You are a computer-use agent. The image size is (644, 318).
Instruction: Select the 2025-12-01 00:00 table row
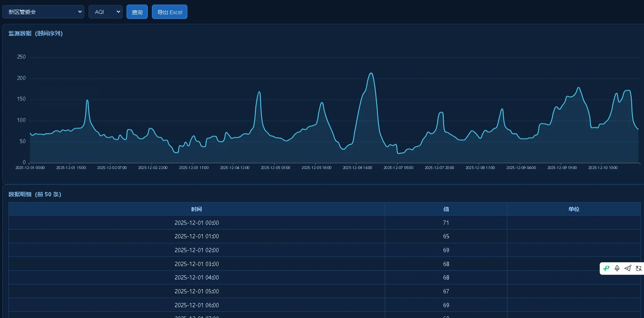point(324,223)
